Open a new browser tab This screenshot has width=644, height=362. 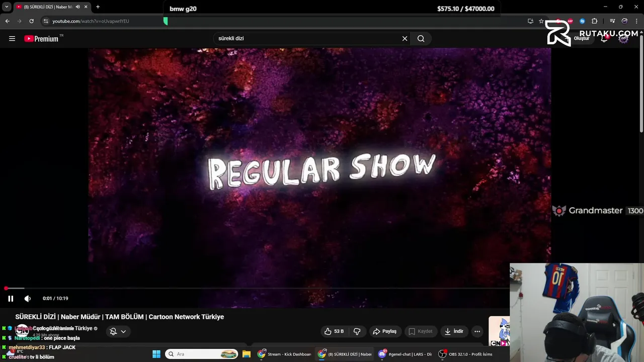click(x=98, y=7)
